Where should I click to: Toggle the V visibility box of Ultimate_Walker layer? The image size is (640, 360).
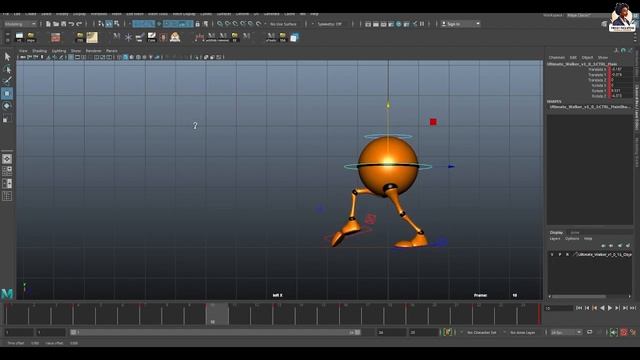552,254
